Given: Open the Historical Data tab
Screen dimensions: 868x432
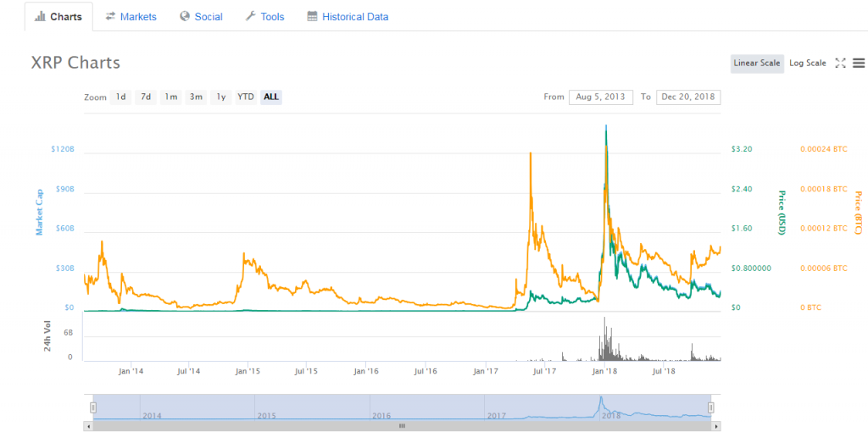Looking at the screenshot, I should (x=348, y=17).
